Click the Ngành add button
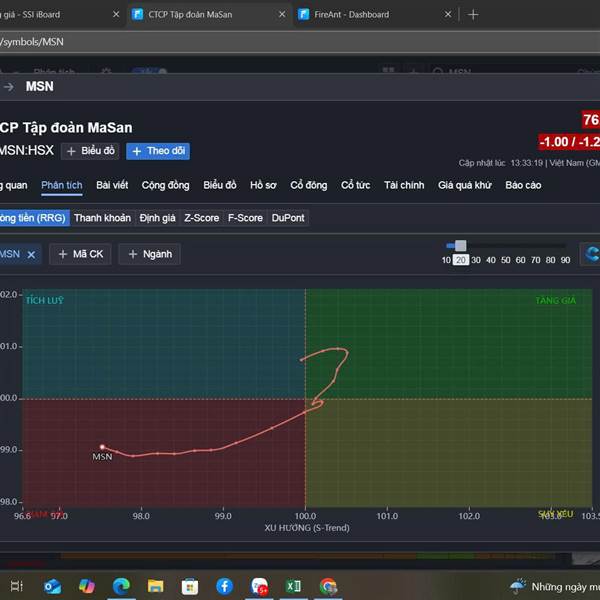 [149, 255]
